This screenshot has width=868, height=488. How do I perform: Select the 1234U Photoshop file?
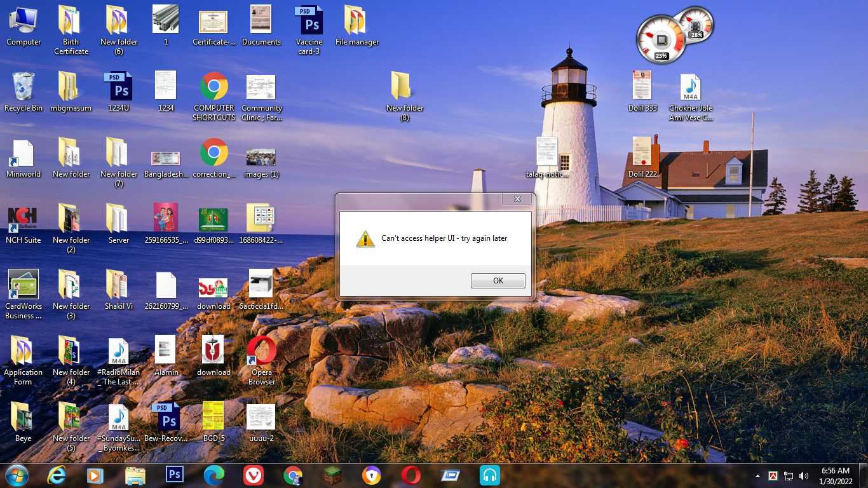click(119, 91)
